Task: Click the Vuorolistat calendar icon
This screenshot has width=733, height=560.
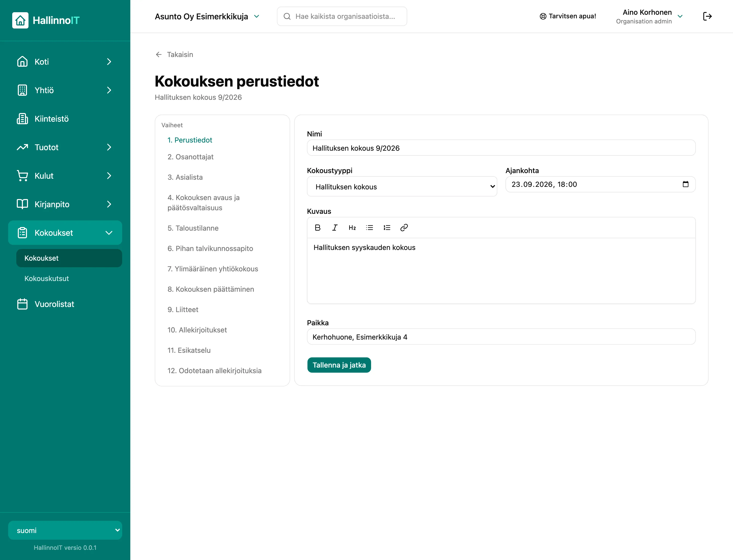Action: [x=22, y=304]
